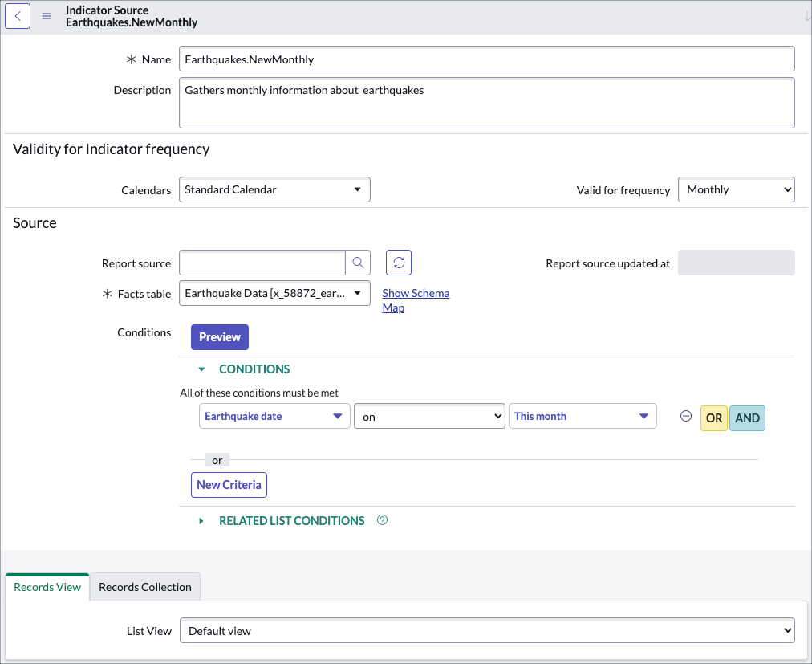Open the This month value dropdown
Image resolution: width=812 pixels, height=664 pixels.
pyautogui.click(x=583, y=416)
